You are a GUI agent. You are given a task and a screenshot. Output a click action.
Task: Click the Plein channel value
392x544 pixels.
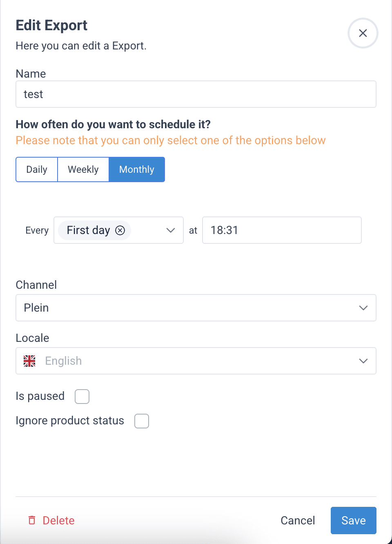point(36,308)
